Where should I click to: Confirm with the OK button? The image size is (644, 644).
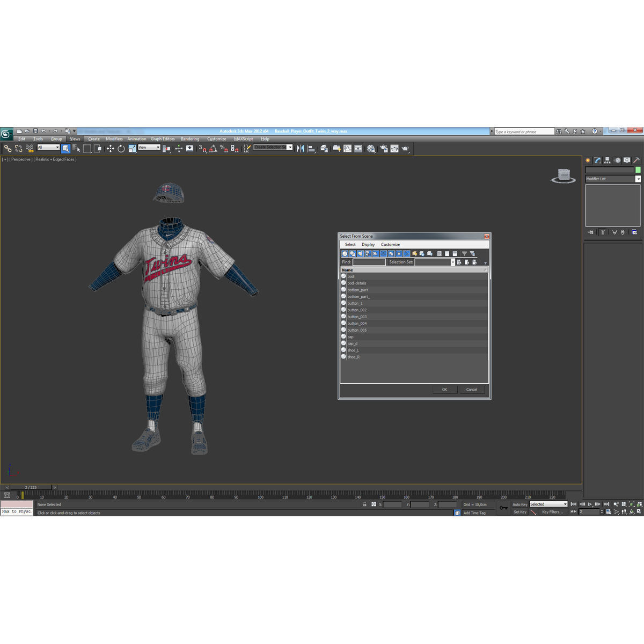444,390
